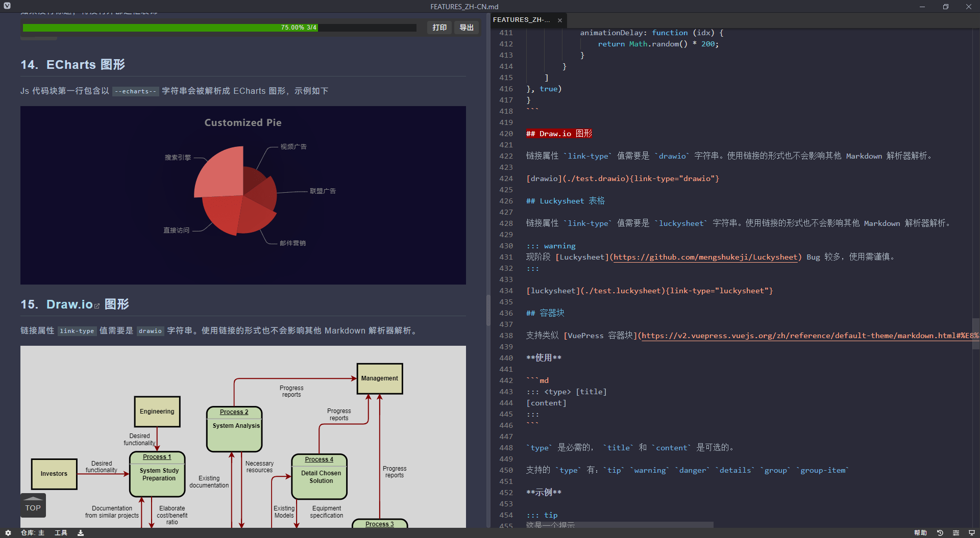This screenshot has height=538, width=980.
Task: Open settings via the gear icon
Action: click(8, 533)
